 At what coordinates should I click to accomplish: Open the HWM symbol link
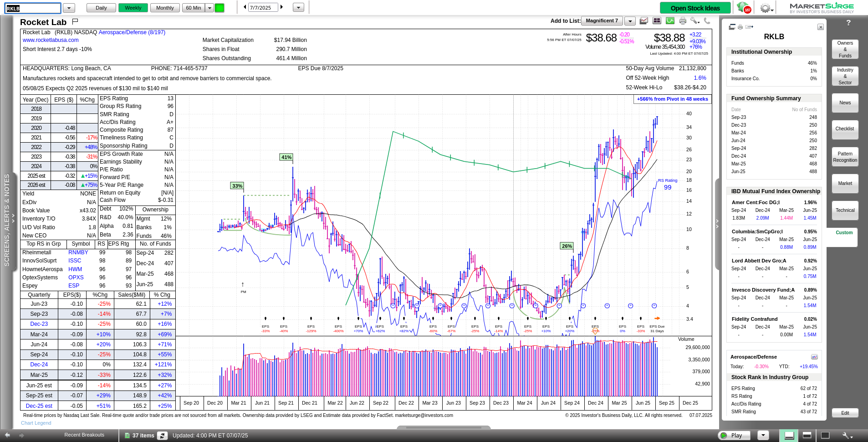click(75, 269)
